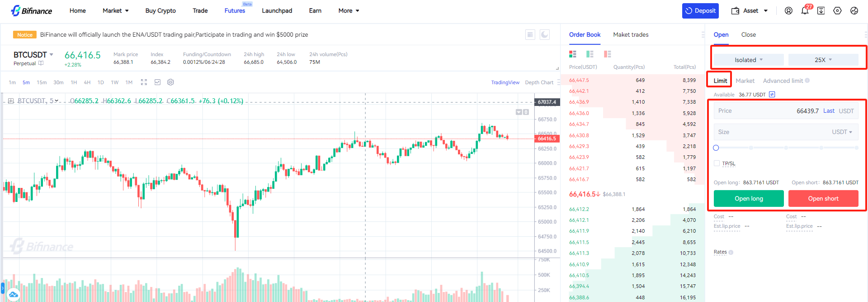
Task: Switch to the Market order tab
Action: point(745,81)
